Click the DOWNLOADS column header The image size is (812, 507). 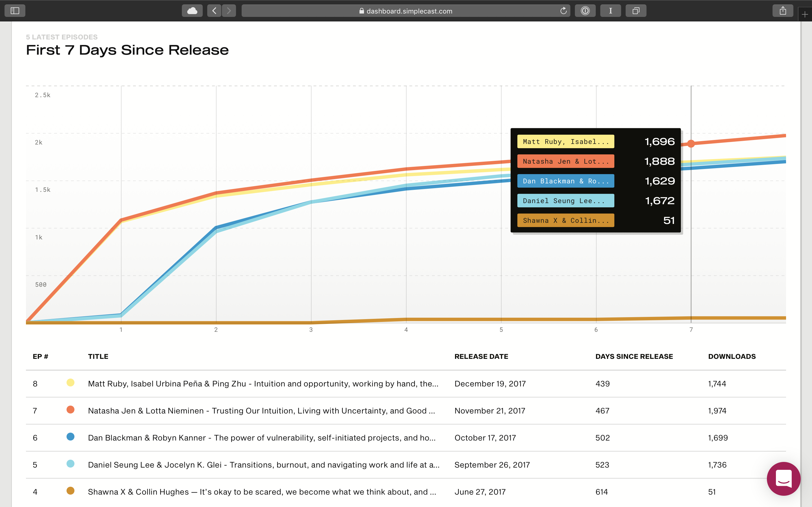pos(732,356)
